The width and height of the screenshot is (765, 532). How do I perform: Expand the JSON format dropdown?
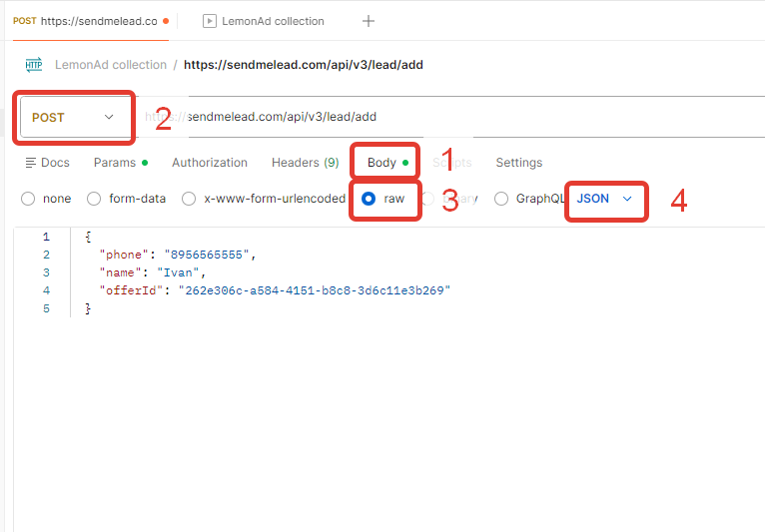pyautogui.click(x=605, y=199)
